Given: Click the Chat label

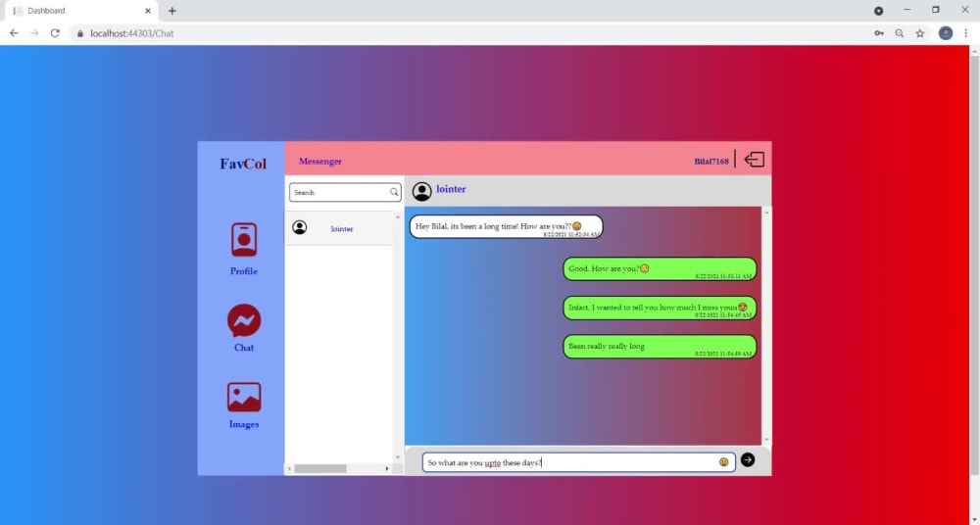Looking at the screenshot, I should [x=244, y=348].
